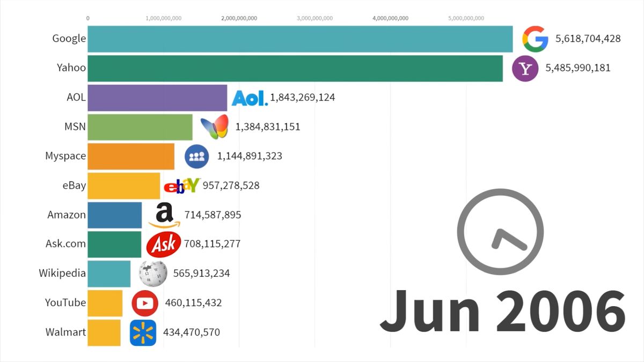Click the orange Myspace bar
Screen dimensions: 644x362
(131, 157)
